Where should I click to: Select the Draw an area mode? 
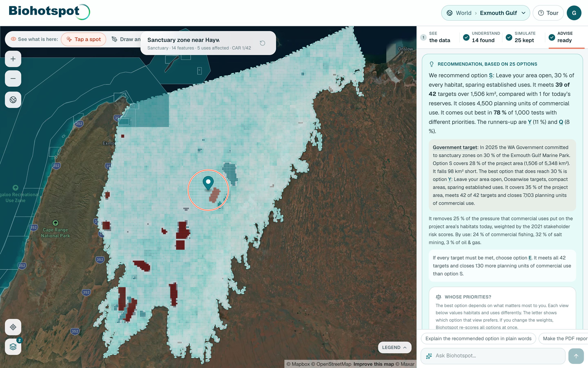126,39
